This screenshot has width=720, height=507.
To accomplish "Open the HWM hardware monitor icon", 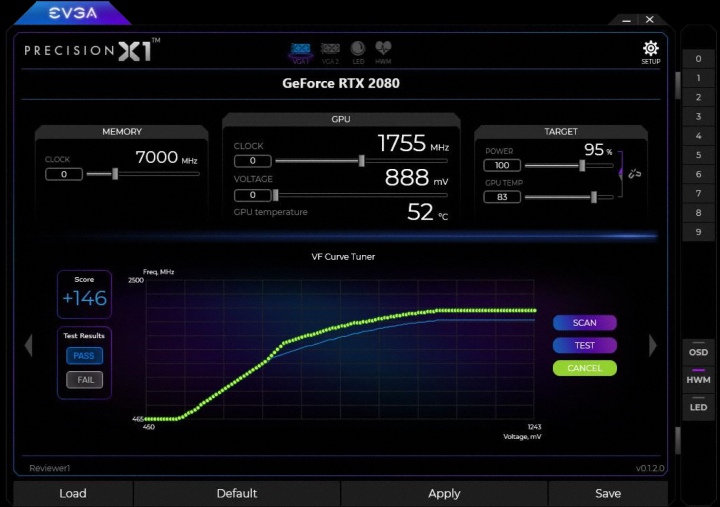I will (x=383, y=53).
